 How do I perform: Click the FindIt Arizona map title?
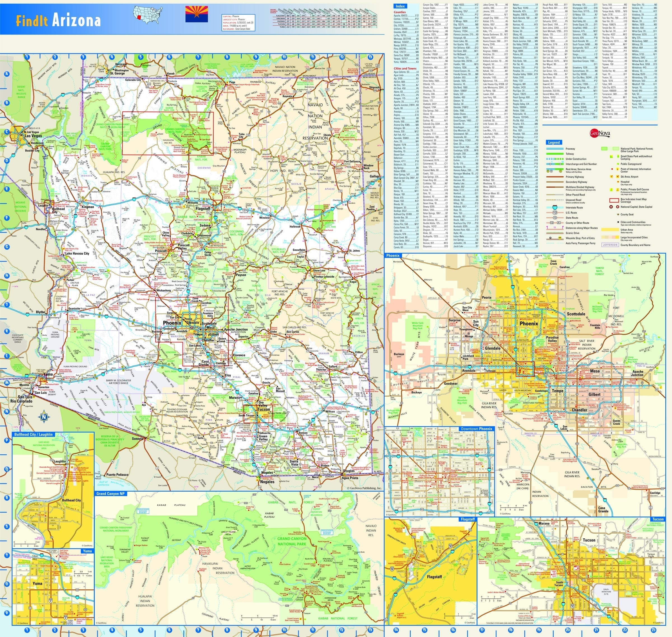click(x=58, y=20)
